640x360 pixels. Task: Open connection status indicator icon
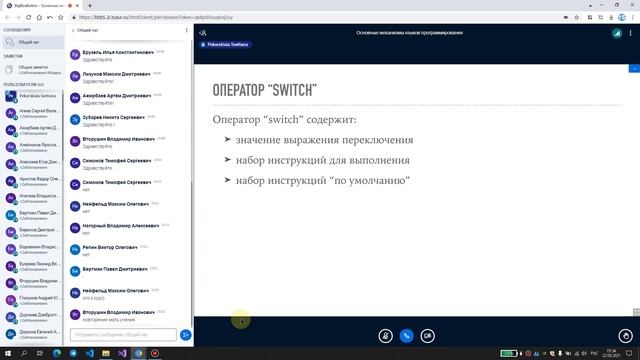(x=617, y=33)
